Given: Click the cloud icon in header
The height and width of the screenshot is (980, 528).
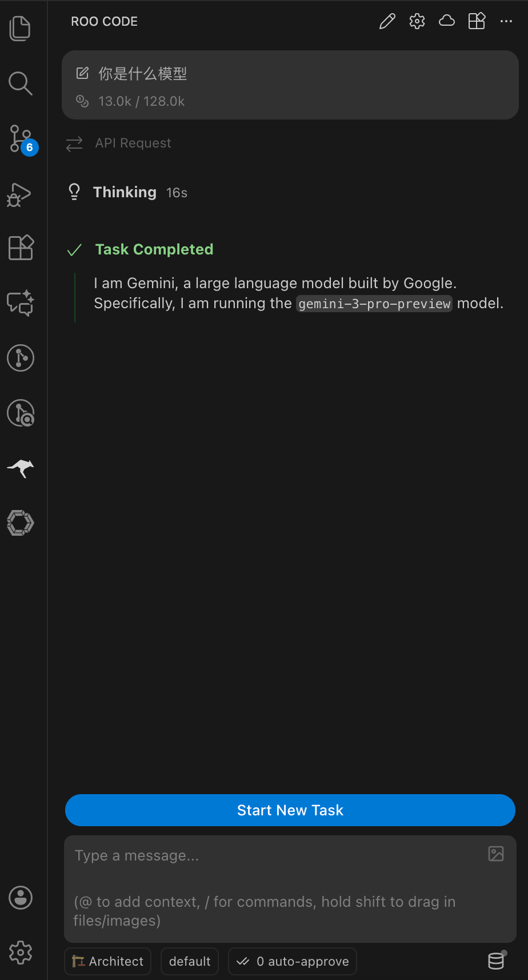Looking at the screenshot, I should pyautogui.click(x=447, y=22).
